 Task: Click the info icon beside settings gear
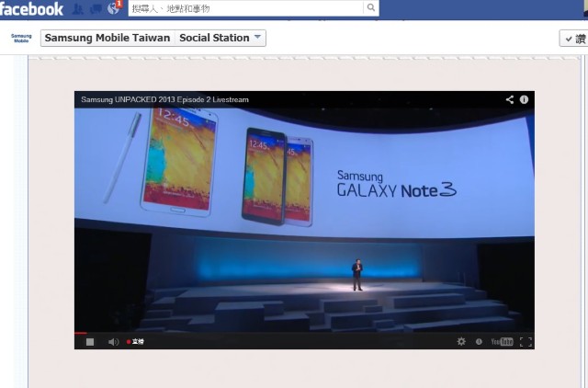pyautogui.click(x=479, y=341)
